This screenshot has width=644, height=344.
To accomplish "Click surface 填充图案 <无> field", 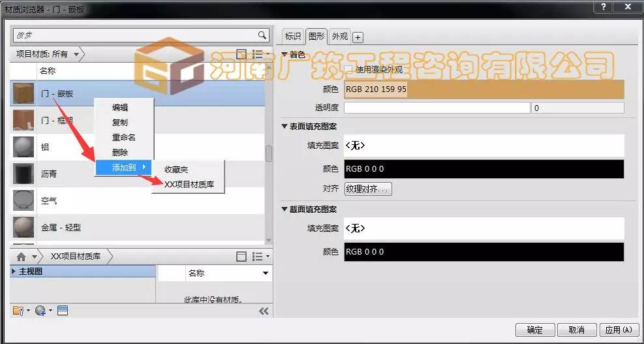I will pos(484,146).
